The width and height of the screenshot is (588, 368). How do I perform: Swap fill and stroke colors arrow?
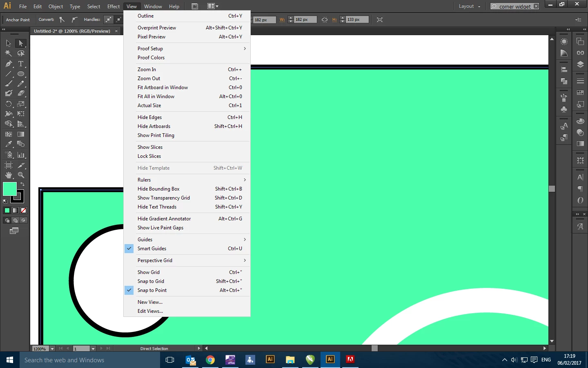click(x=22, y=184)
